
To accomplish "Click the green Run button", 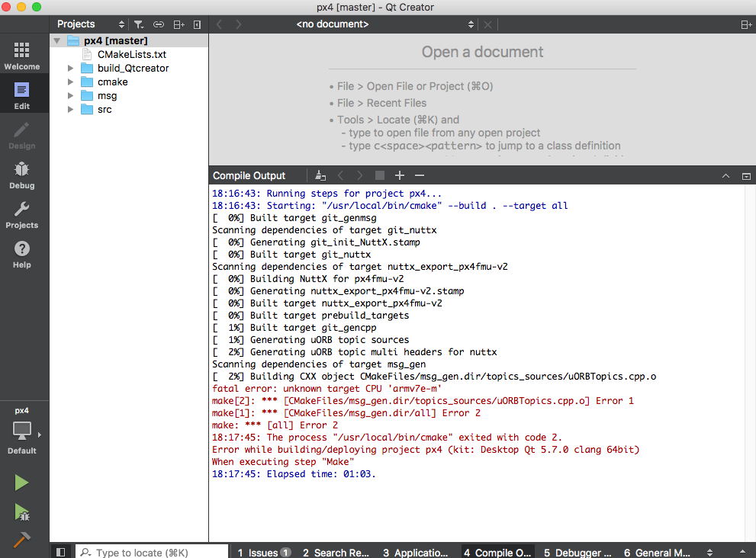I will point(21,483).
